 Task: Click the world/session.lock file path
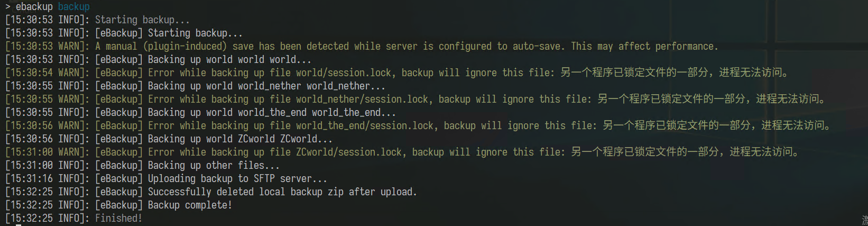point(344,73)
